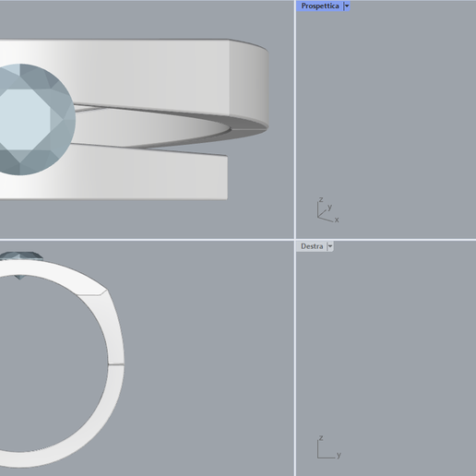The height and width of the screenshot is (476, 476).
Task: Click the axis icon in the Destra viewport
Action: [328, 447]
